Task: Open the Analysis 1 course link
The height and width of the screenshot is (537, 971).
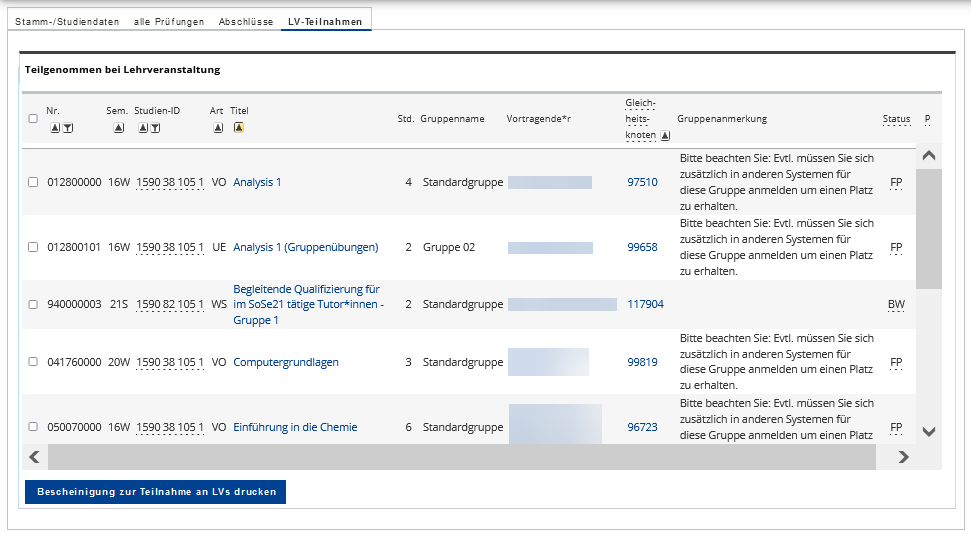Action: [257, 182]
